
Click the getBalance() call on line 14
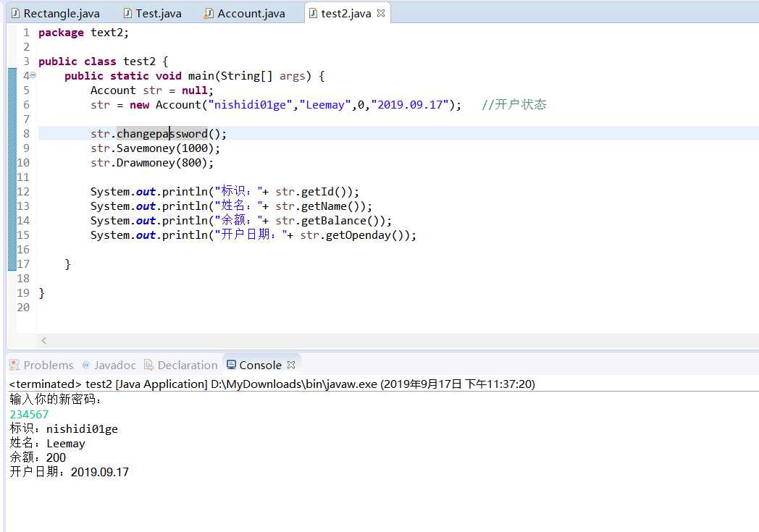pos(340,221)
